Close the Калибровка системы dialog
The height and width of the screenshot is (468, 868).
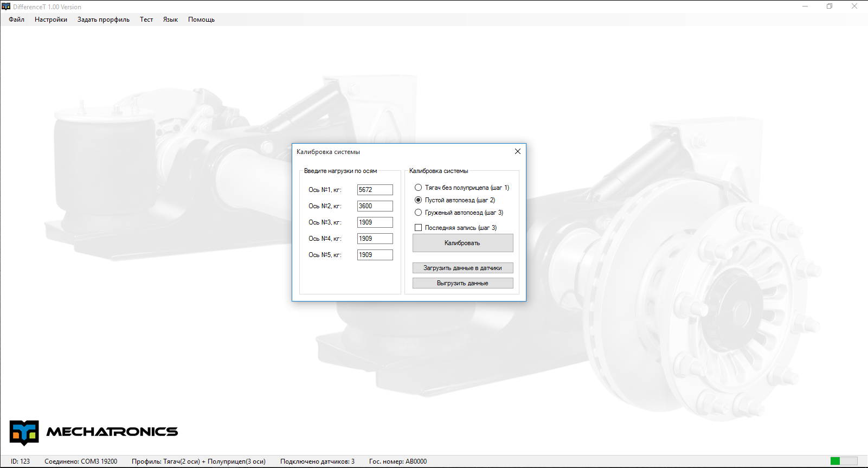click(517, 152)
